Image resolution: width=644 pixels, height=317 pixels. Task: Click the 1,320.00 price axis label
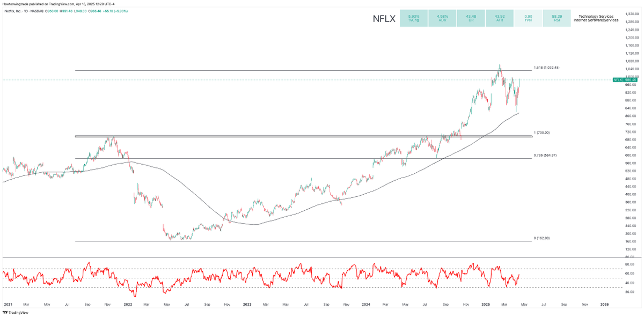(631, 14)
